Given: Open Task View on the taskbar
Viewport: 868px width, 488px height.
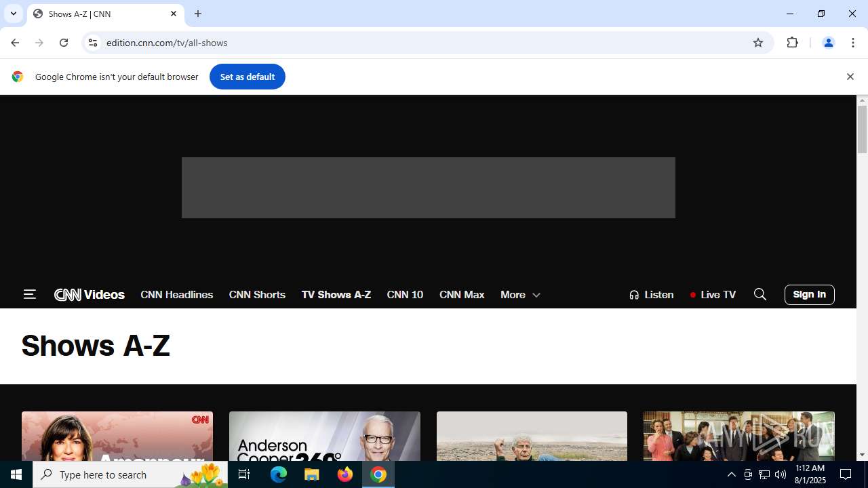Looking at the screenshot, I should [244, 474].
